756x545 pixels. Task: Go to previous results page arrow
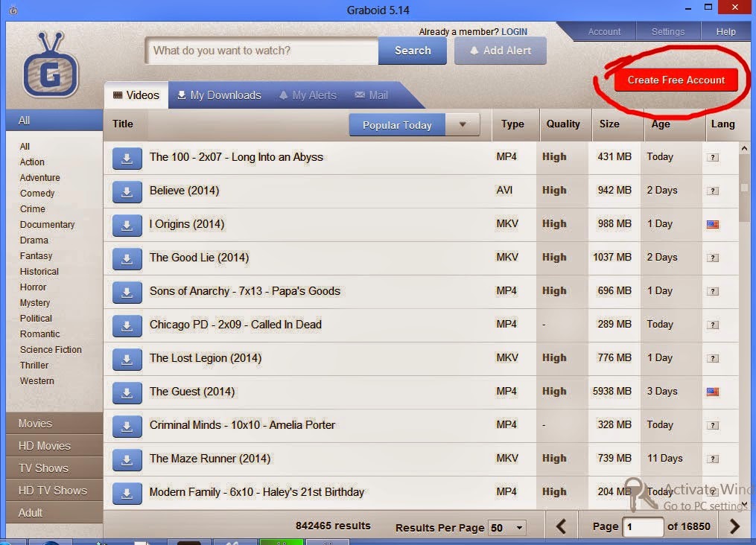[561, 526]
